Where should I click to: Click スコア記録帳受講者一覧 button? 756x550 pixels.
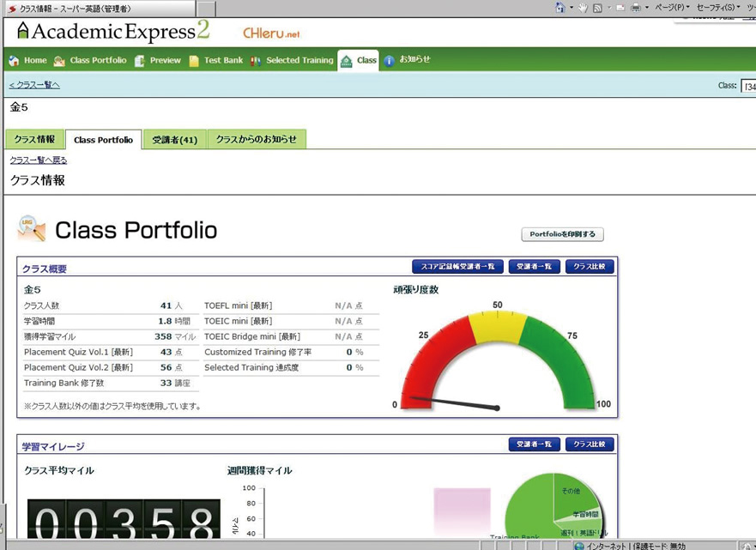pyautogui.click(x=457, y=267)
